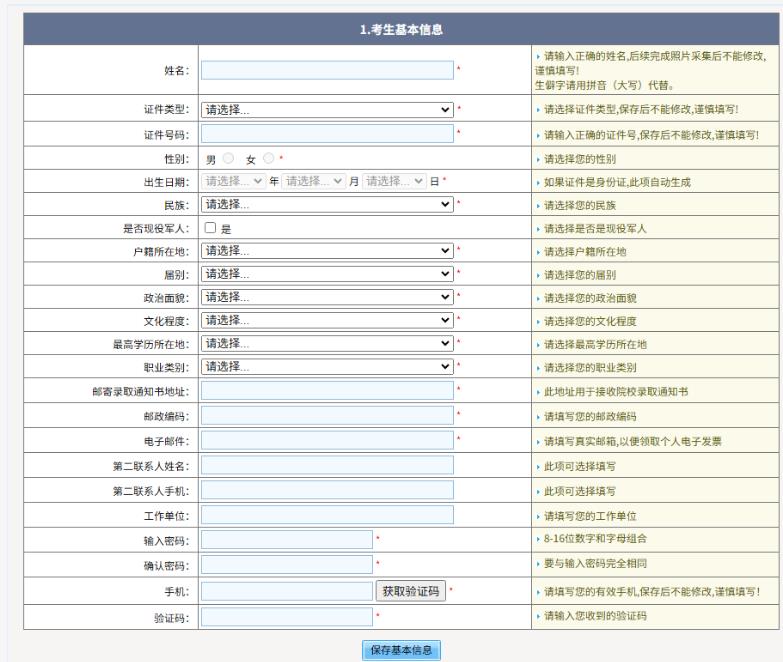Check the 是否现役军人 checkbox
The image size is (783, 662).
(211, 228)
